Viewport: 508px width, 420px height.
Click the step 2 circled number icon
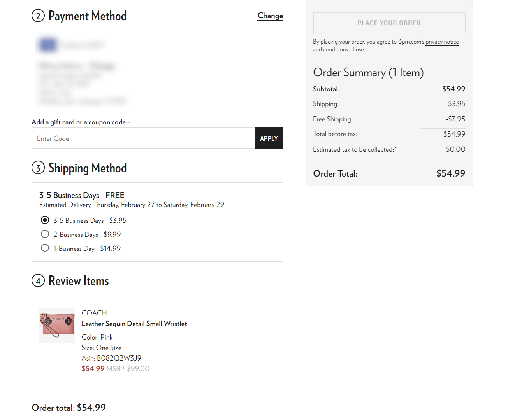click(x=38, y=16)
